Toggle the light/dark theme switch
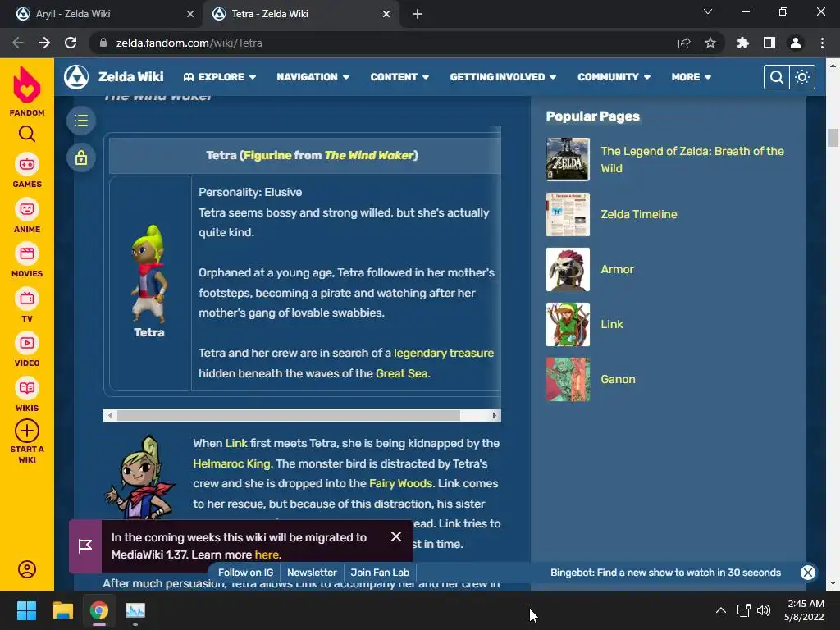Viewport: 840px width, 630px height. [x=802, y=77]
